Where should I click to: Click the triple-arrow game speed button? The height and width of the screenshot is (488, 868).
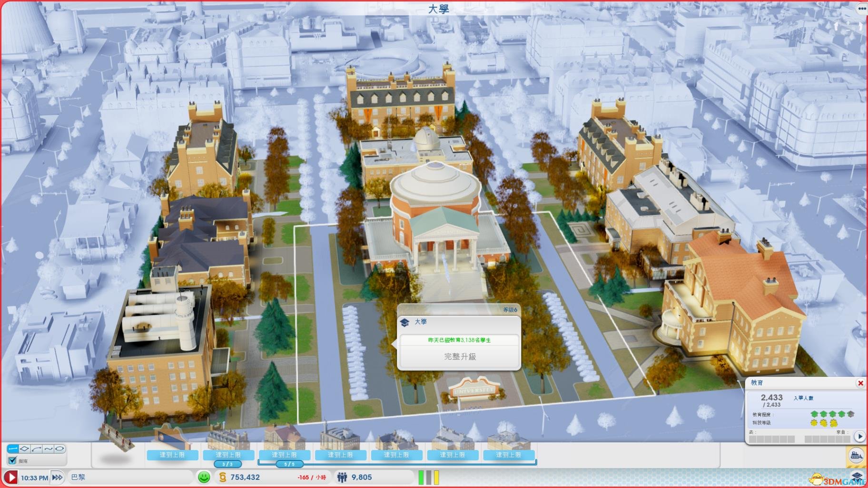click(x=57, y=477)
